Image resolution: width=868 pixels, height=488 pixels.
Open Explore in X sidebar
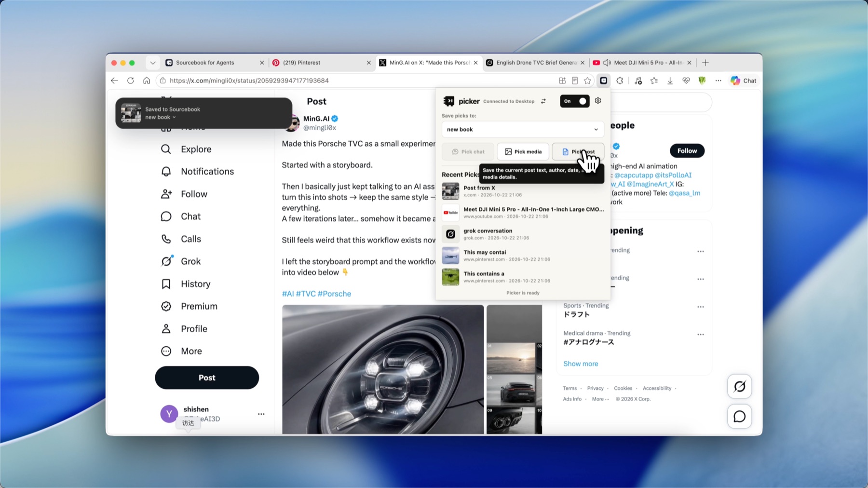tap(186, 149)
